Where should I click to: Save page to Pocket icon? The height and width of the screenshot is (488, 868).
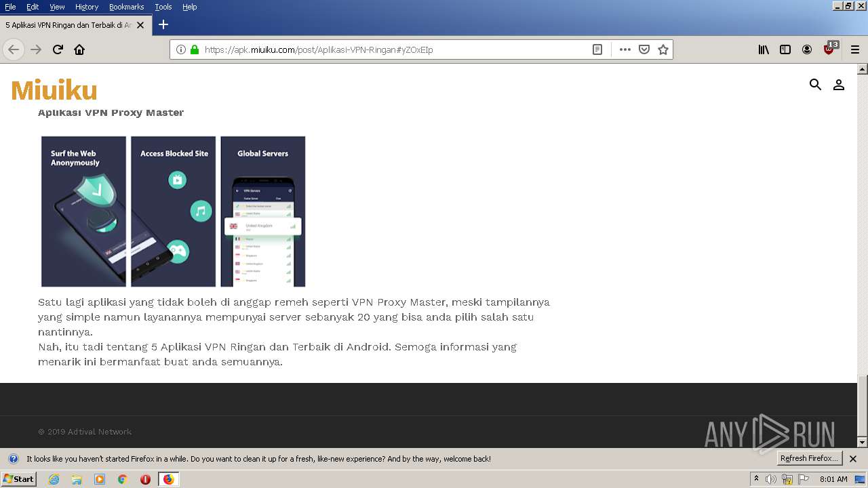coord(644,49)
